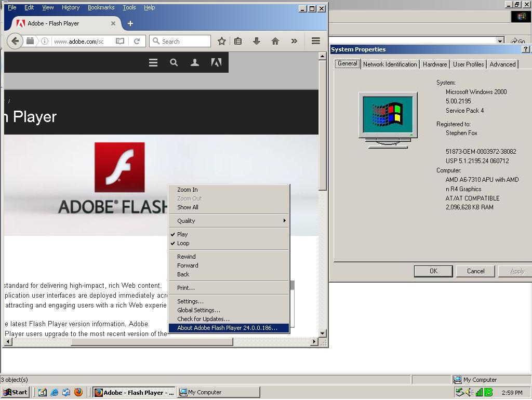
Task: Click the Show Desktop quick launch icon
Action: click(x=43, y=393)
